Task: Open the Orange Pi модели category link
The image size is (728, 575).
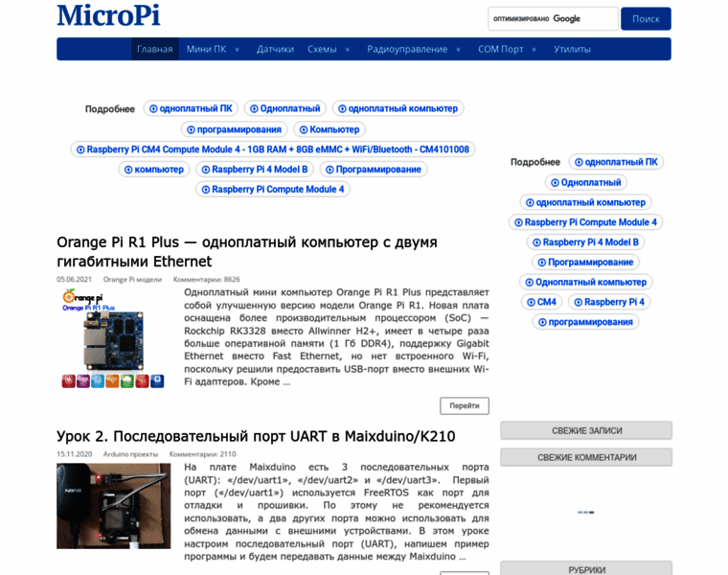Action: (x=132, y=279)
